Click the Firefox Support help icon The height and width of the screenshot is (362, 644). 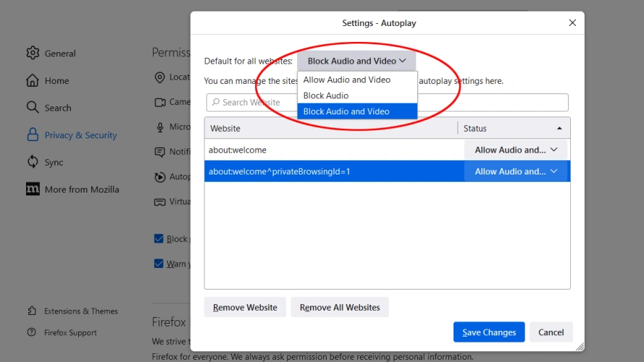(32, 332)
